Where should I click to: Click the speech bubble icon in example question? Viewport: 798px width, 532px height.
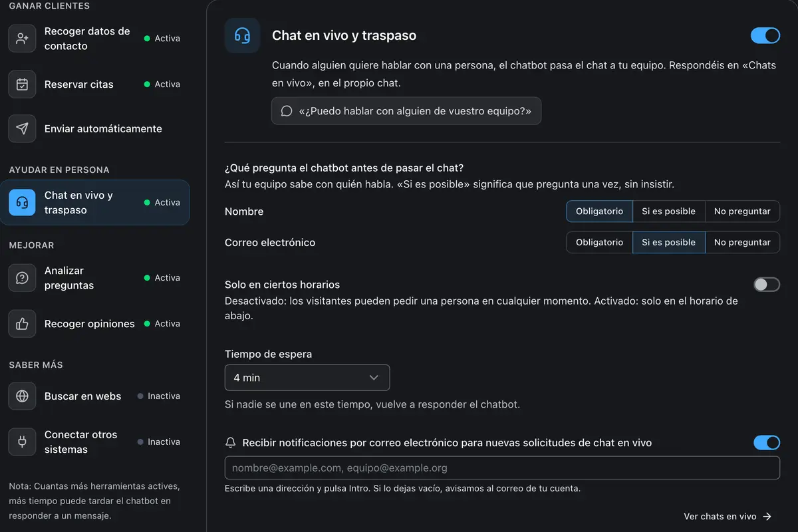tap(287, 111)
